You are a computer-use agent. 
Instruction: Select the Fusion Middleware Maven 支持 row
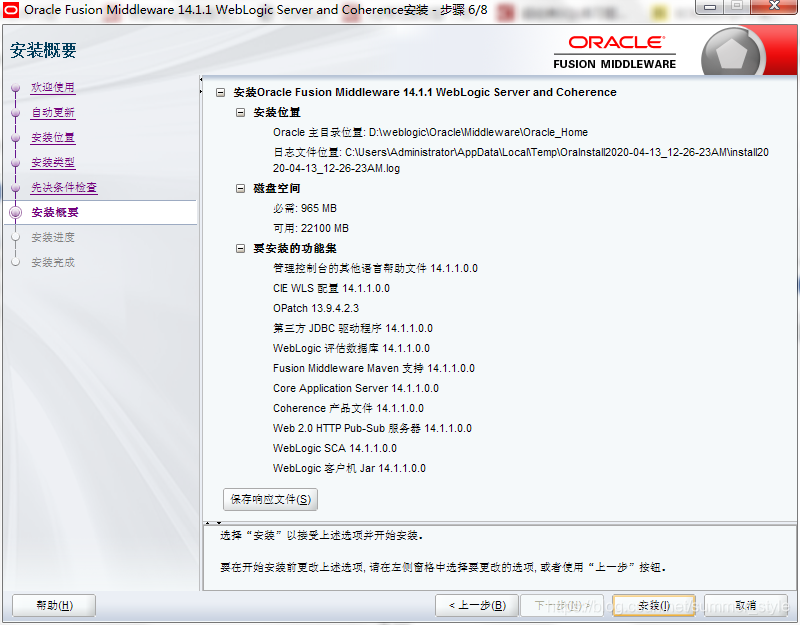[373, 368]
